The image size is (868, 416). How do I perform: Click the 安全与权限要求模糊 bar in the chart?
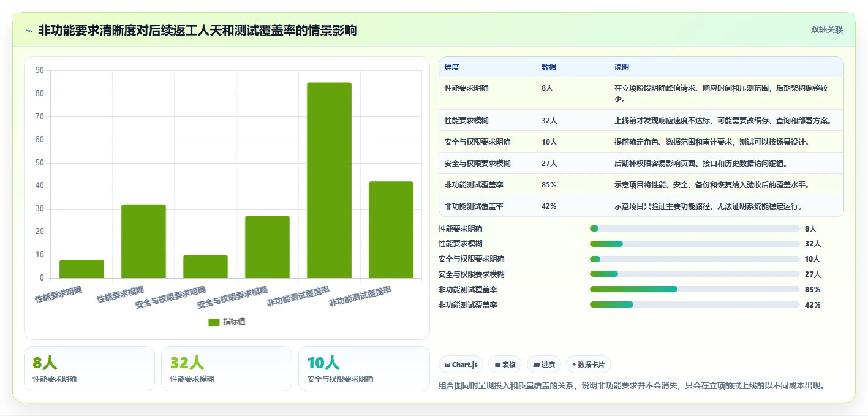[x=267, y=247]
